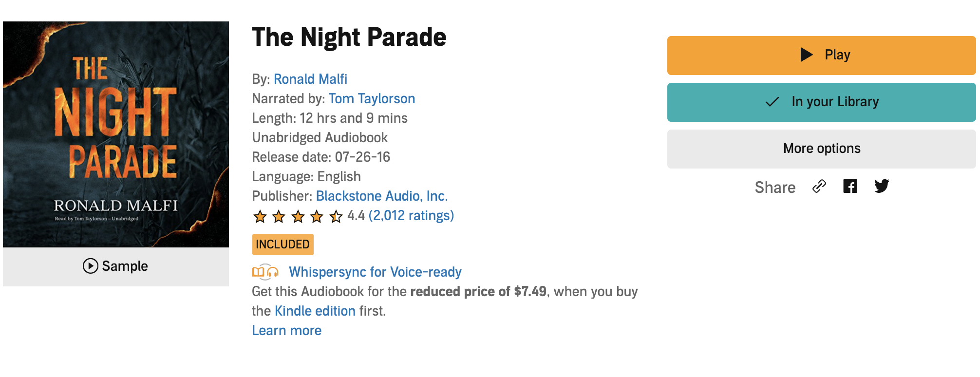Screen dimensions: 980x377
Task: Share on Twitter via bird icon
Action: [x=882, y=186]
